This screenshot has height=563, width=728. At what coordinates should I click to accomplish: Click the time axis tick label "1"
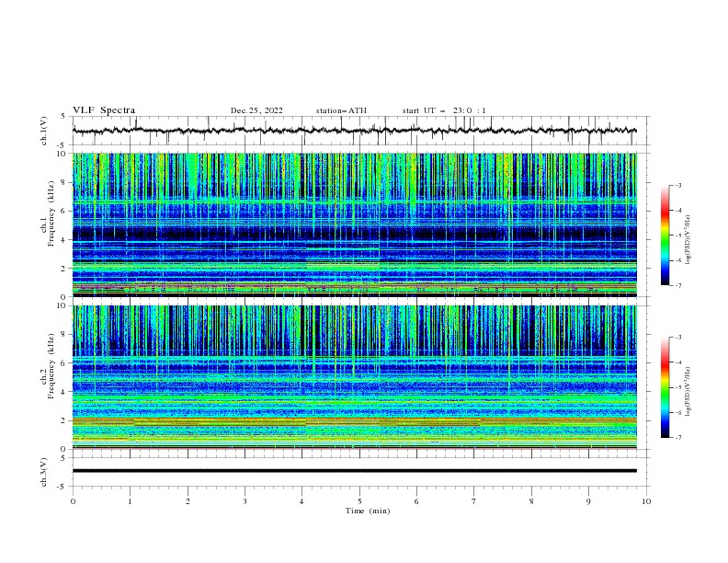point(131,501)
